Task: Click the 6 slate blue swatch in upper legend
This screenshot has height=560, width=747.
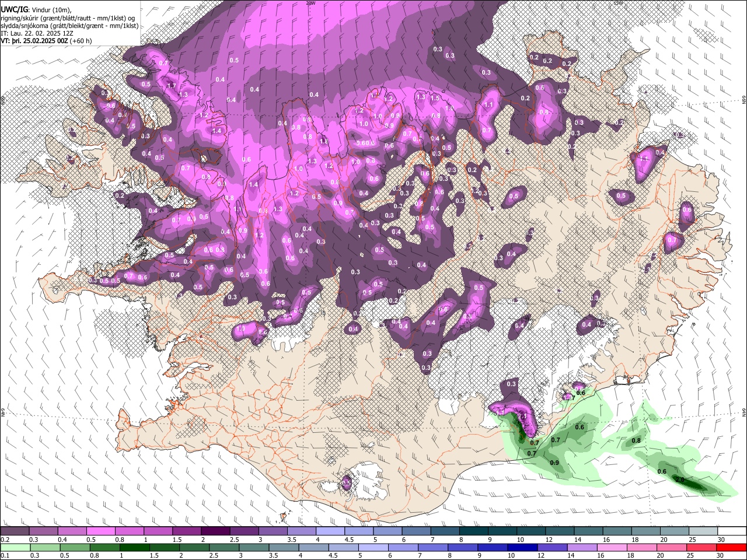Action: (x=416, y=531)
